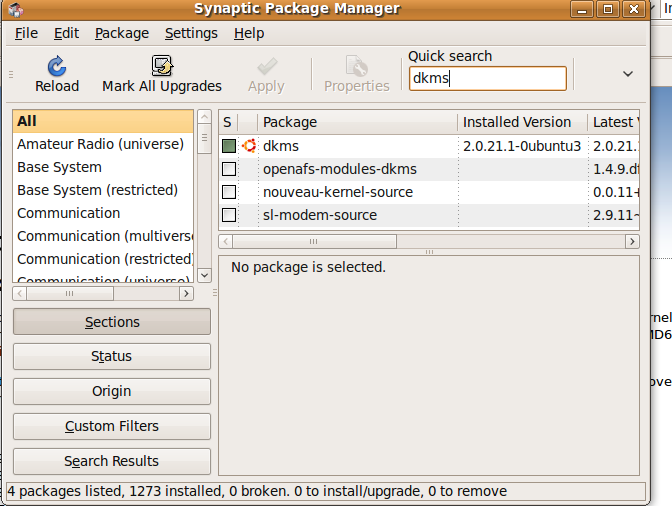Expand the toolbar overflow chevron
672x506 pixels.
628,74
